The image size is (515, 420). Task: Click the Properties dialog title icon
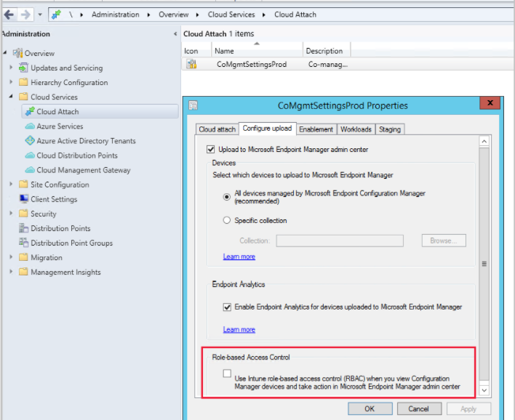(x=193, y=105)
